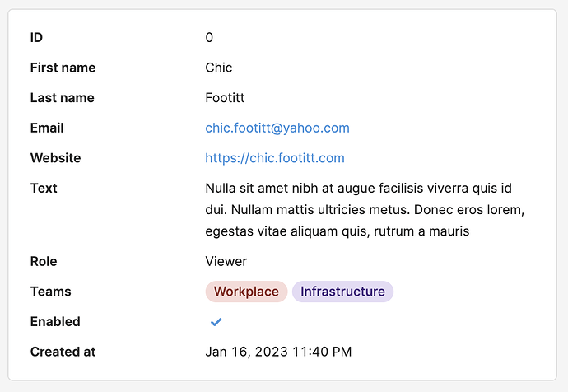
Task: Click the Enabled field label
Action: coord(55,321)
